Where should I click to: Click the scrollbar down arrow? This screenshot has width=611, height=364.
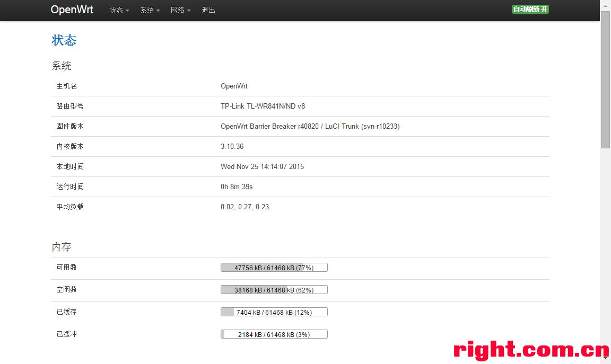pyautogui.click(x=605, y=359)
